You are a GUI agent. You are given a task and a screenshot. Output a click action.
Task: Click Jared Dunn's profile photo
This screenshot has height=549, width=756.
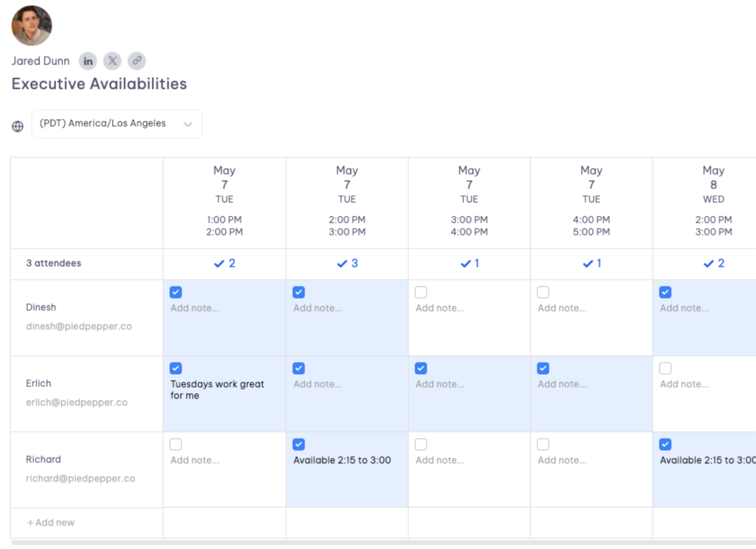(32, 26)
